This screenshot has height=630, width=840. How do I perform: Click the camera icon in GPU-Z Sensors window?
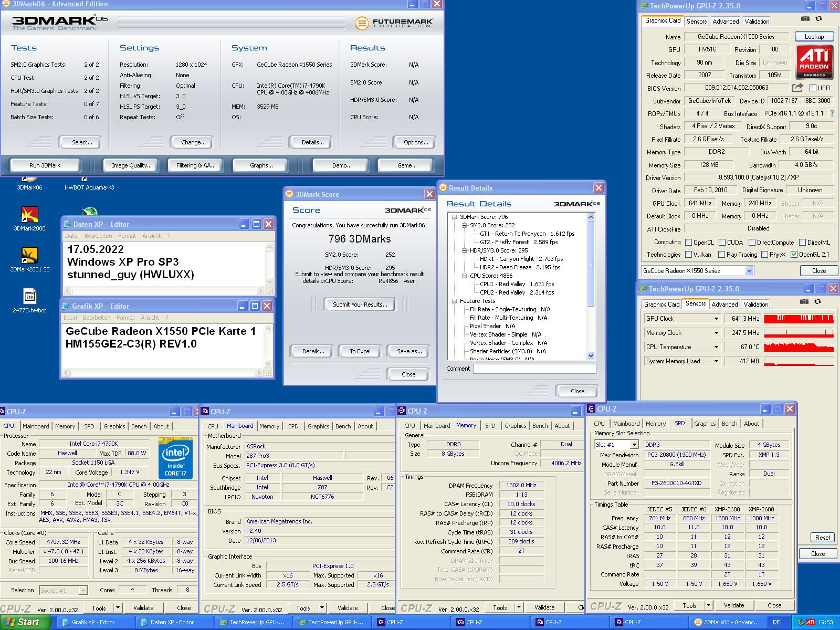(x=804, y=302)
